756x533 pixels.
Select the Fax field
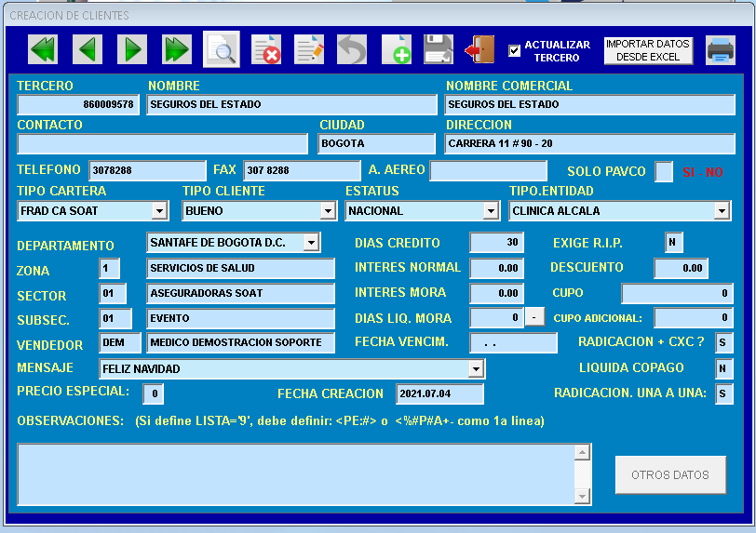coord(302,170)
